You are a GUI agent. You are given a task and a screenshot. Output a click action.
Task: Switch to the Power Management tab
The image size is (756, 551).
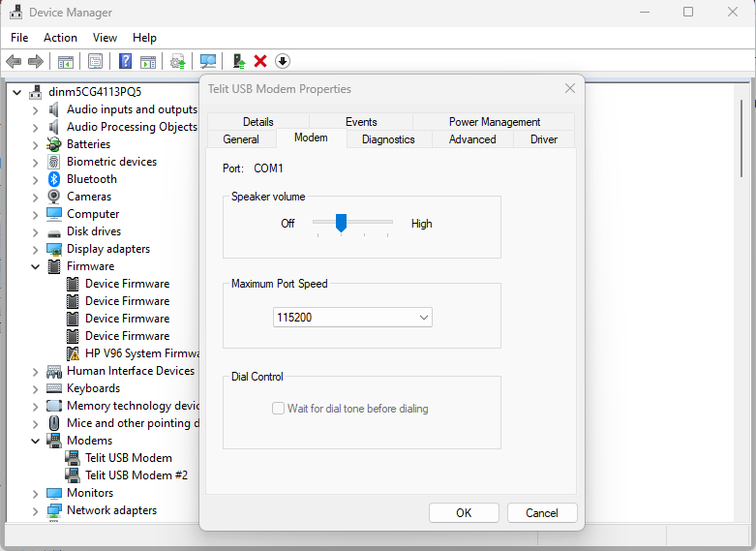[494, 122]
